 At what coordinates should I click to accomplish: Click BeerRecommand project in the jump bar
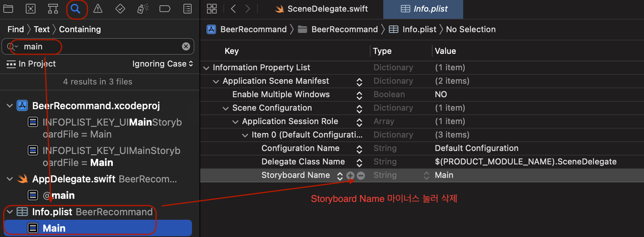pos(247,29)
